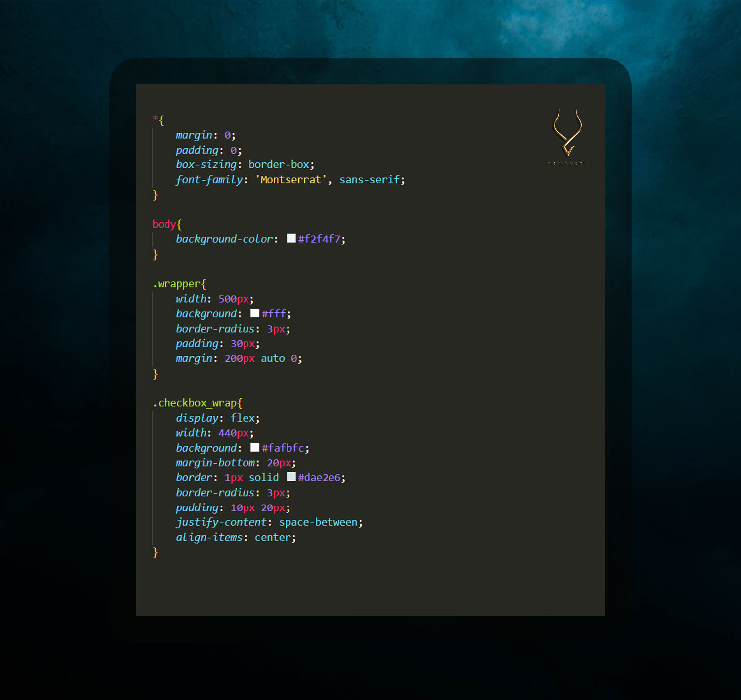Image resolution: width=741 pixels, height=700 pixels.
Task: Select the flex display value in checkbox_wrap
Action: pos(243,418)
